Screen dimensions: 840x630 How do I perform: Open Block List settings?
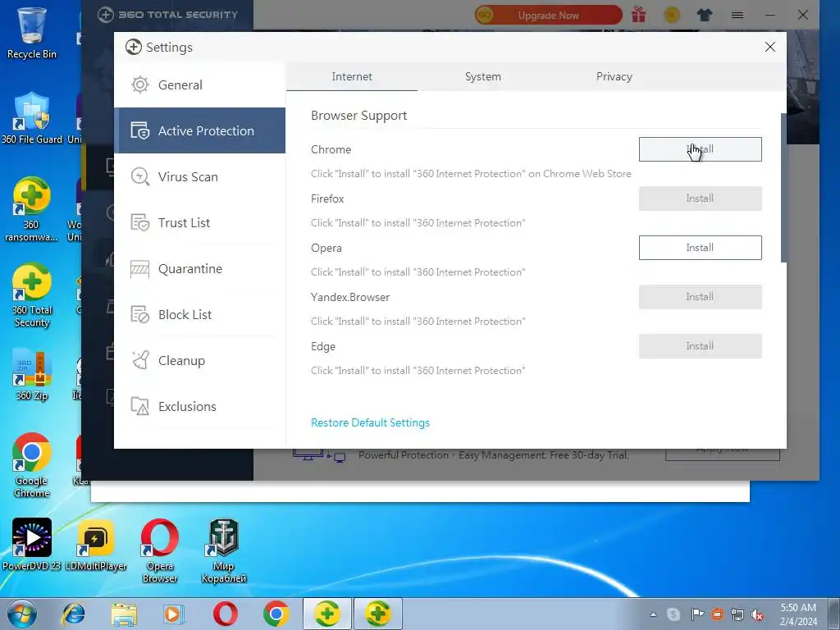click(x=199, y=314)
